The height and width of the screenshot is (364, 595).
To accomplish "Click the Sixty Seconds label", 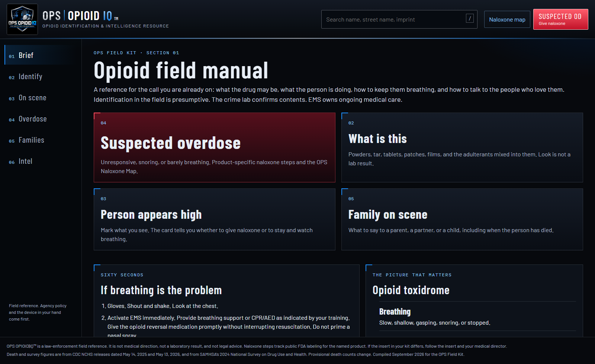I will (122, 275).
